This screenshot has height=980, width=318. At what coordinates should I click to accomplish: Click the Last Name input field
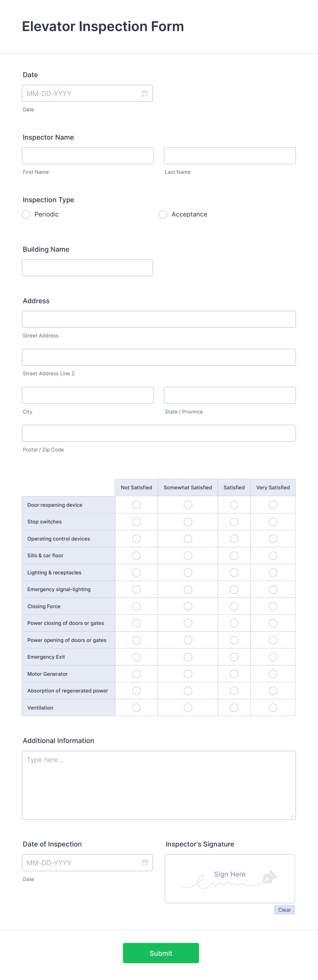point(230,156)
